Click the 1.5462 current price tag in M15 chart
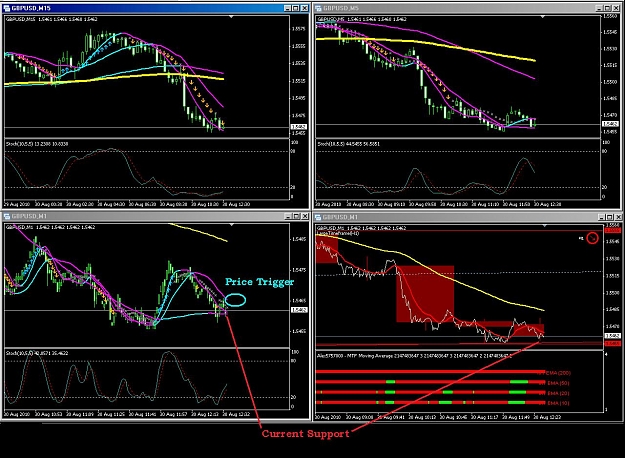The height and width of the screenshot is (458, 625). [x=299, y=127]
